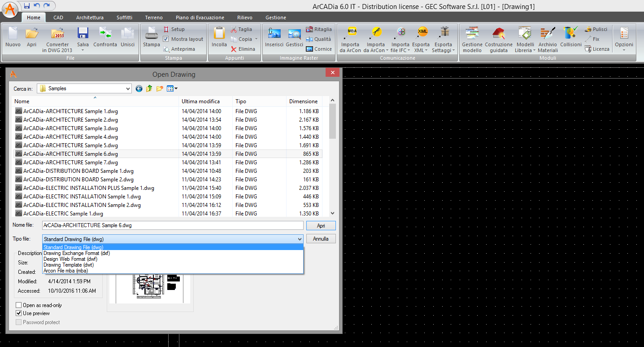This screenshot has width=644, height=347.
Task: Click the quick-access undo arrow
Action: 37,6
